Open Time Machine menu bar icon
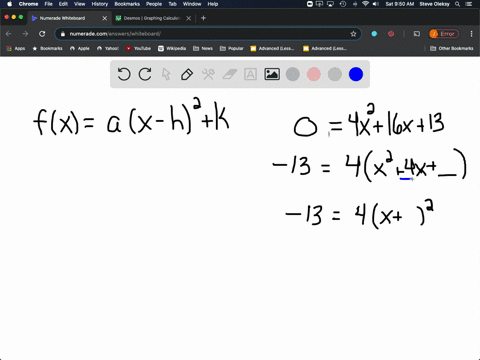 (343, 4)
